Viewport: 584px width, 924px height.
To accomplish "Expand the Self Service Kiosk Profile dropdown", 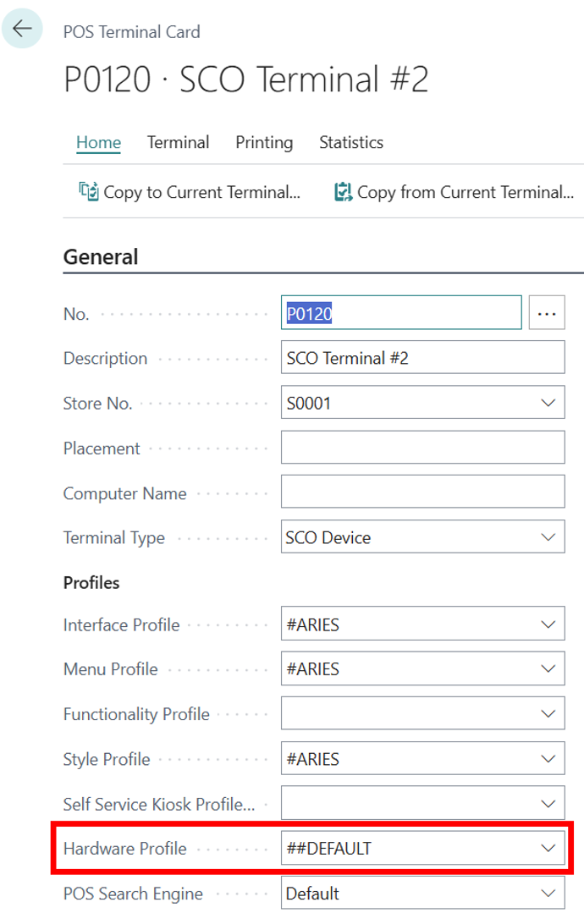I will (x=548, y=803).
